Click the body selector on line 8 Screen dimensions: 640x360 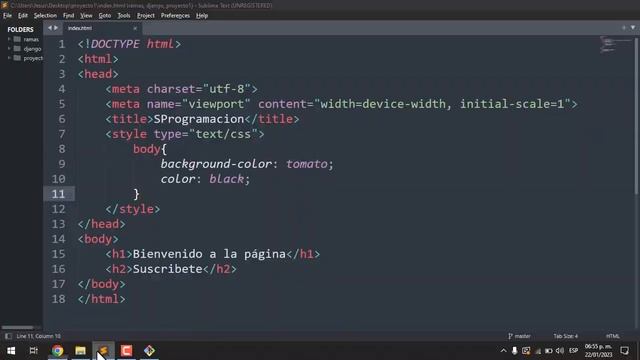coord(147,149)
